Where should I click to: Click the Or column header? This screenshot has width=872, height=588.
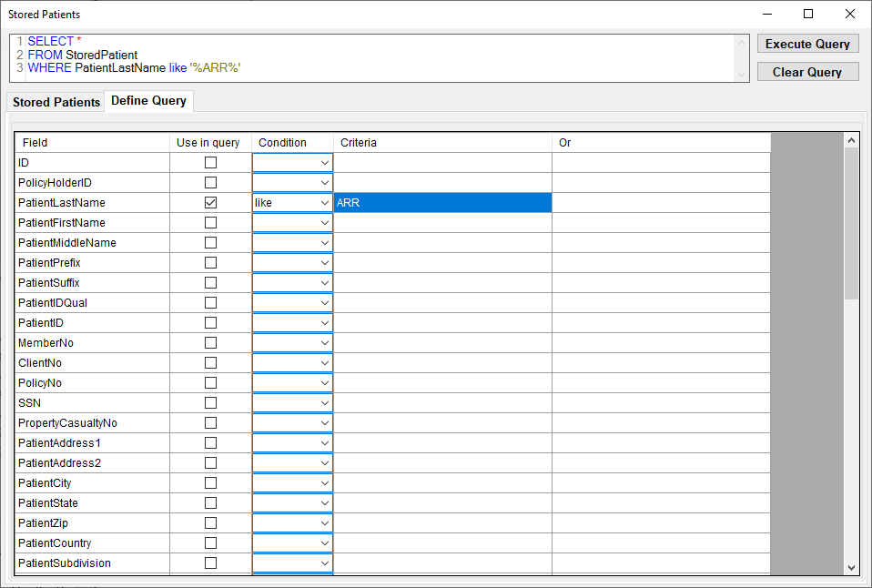click(x=661, y=142)
